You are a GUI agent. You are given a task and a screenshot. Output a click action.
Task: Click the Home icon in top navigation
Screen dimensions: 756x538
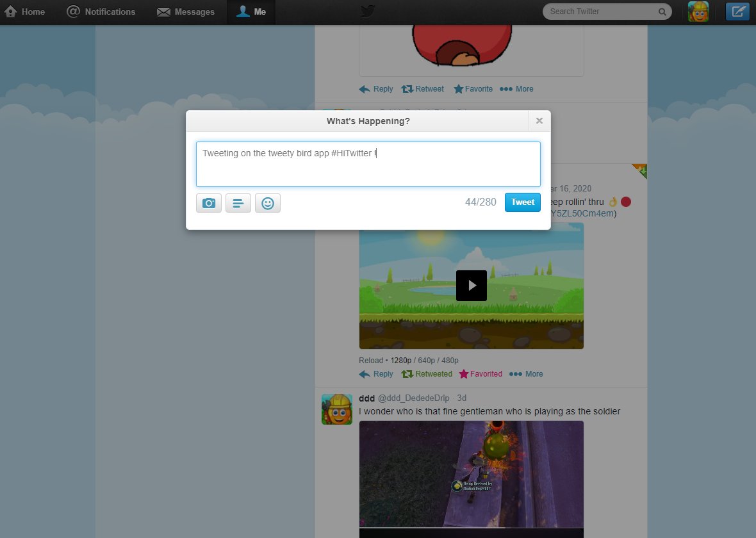tap(24, 12)
